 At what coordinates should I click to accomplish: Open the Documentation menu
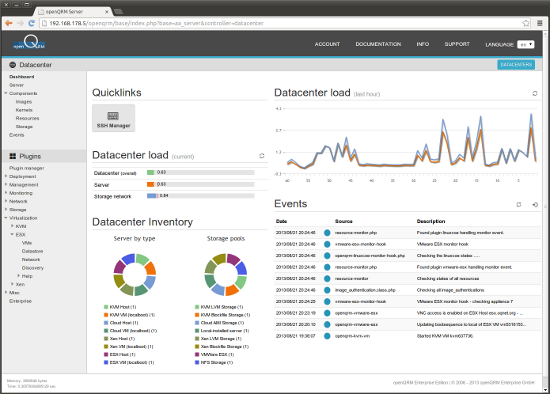[x=378, y=44]
